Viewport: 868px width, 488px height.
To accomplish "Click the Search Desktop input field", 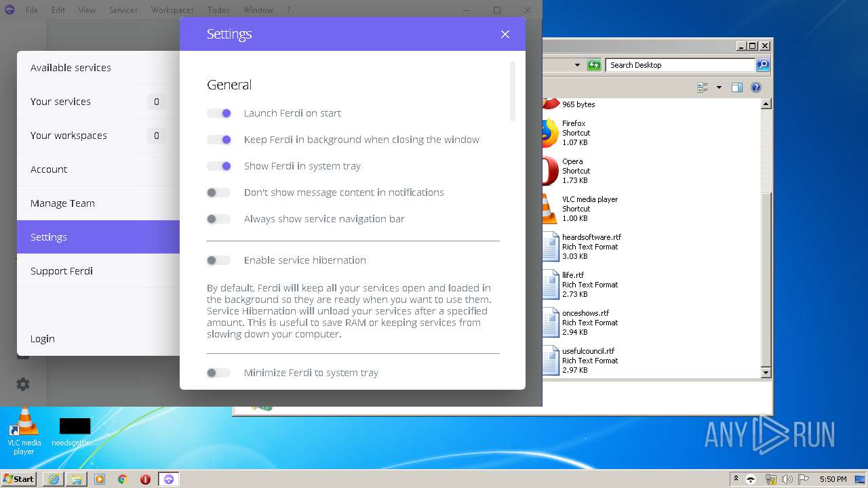I will (x=680, y=65).
